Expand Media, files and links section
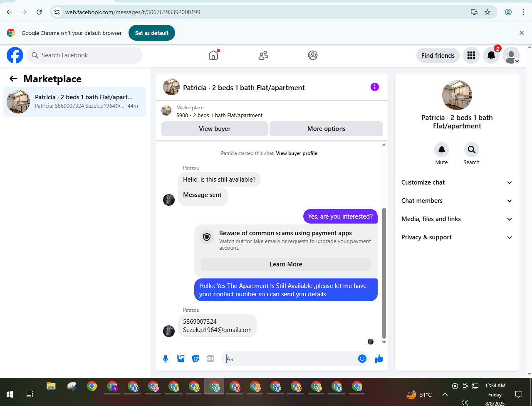 point(457,219)
